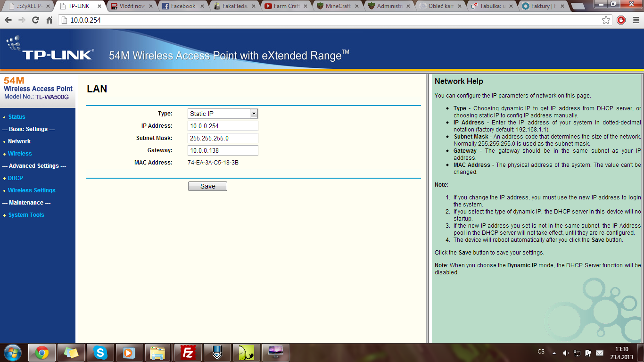Image resolution: width=644 pixels, height=362 pixels.
Task: Click the LAN page heading
Action: 97,89
